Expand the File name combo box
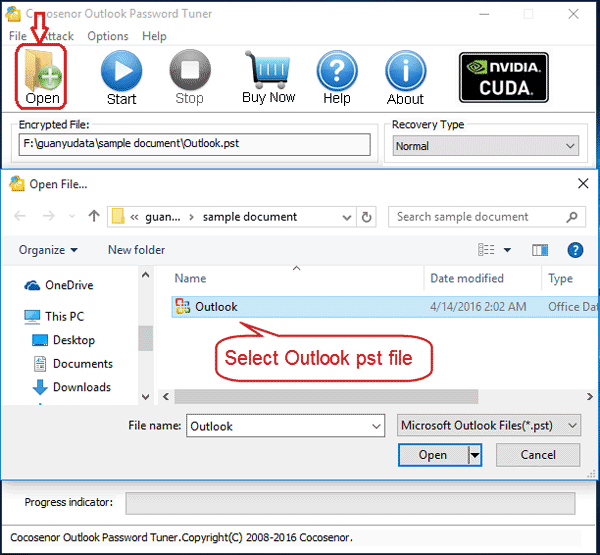 pos(376,426)
